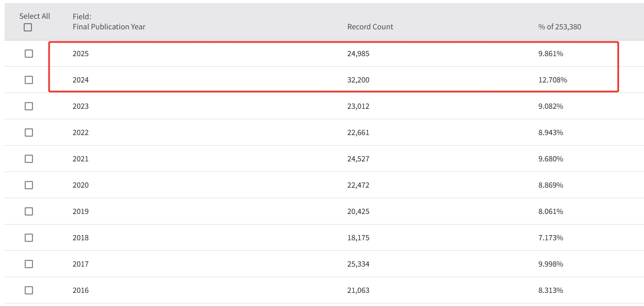644x306 pixels.
Task: Select the 2024 row checkbox
Action: click(29, 80)
